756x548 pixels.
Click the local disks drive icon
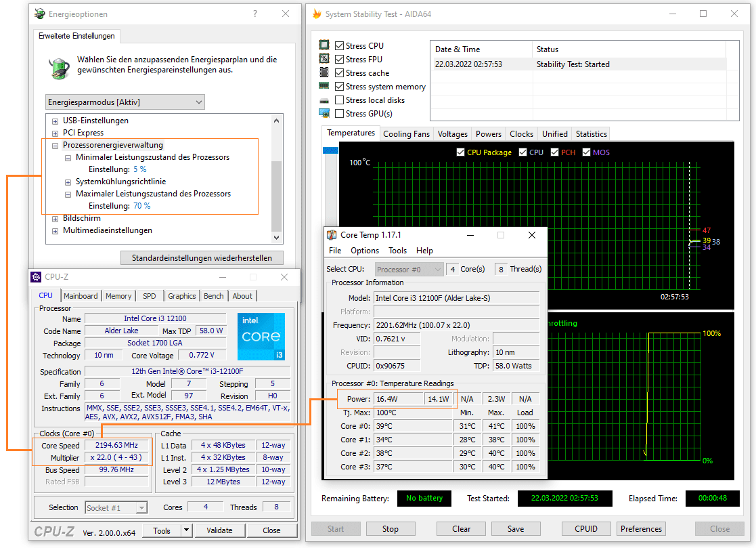[x=324, y=101]
